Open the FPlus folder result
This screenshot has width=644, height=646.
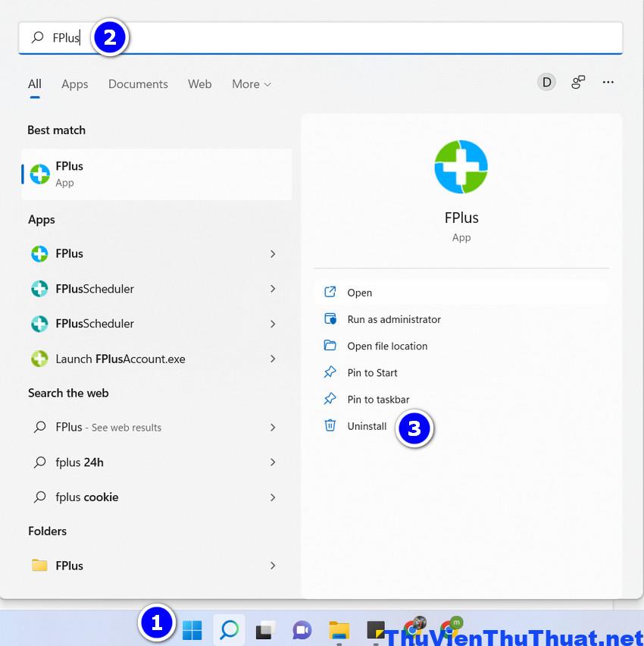coord(154,566)
